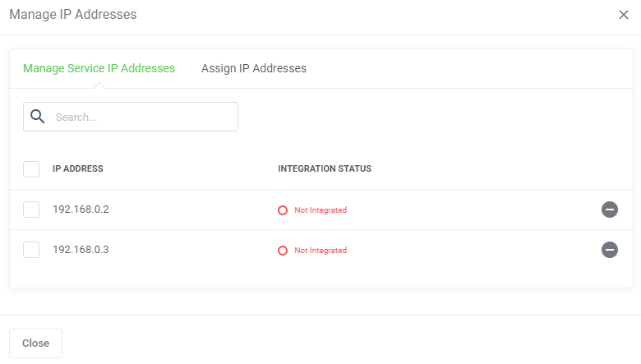Click the red status circle for 192.168.0.2
The image size is (641, 364).
tap(283, 210)
